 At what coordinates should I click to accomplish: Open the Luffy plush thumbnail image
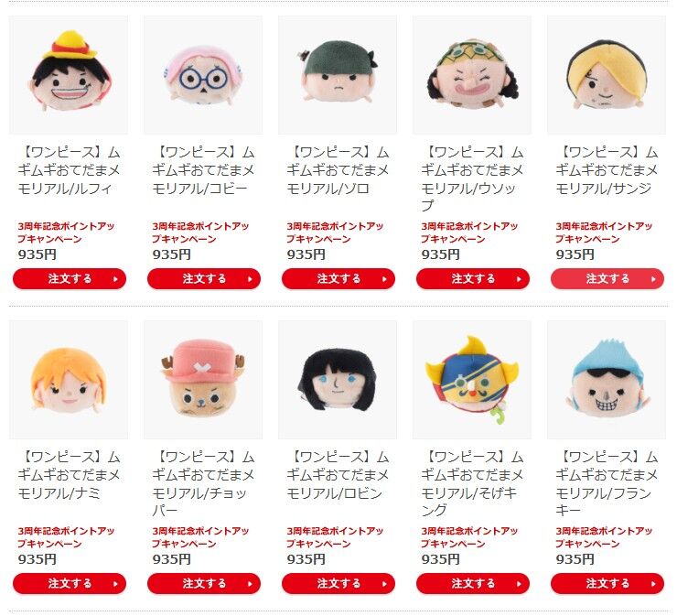(x=69, y=75)
